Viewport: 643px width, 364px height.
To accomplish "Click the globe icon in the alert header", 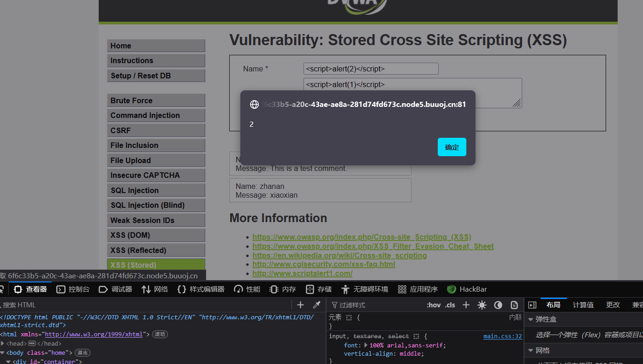I will point(254,105).
